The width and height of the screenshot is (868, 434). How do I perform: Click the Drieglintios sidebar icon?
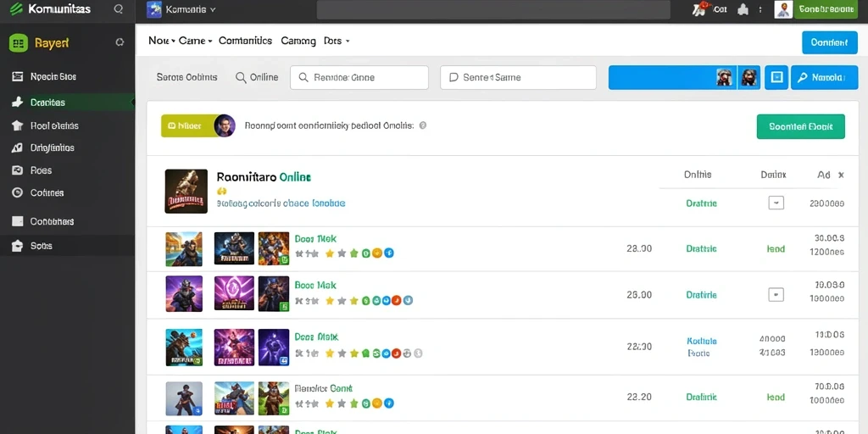18,147
